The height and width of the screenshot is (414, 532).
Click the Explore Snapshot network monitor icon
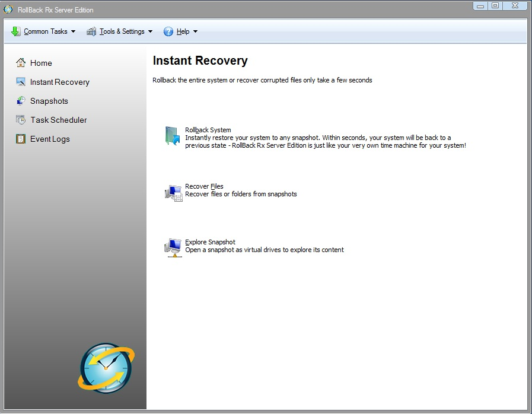tap(173, 248)
